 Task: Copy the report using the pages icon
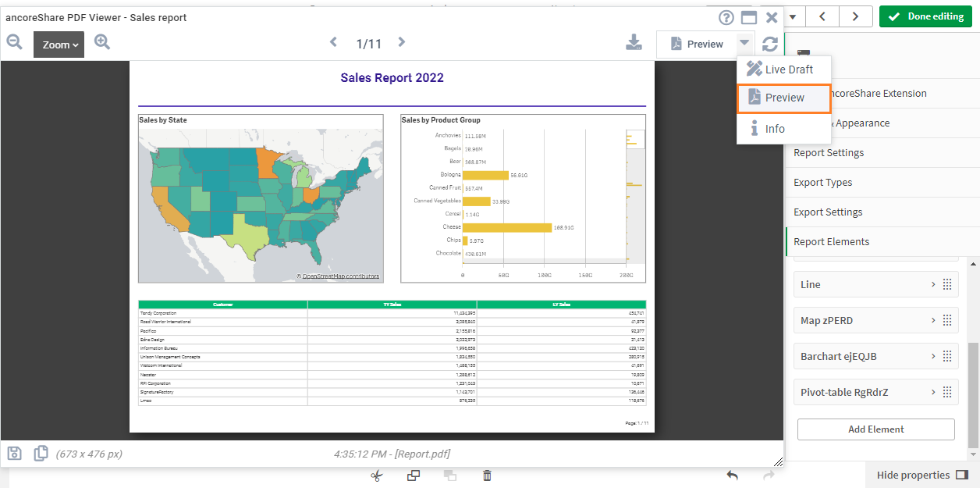(41, 453)
